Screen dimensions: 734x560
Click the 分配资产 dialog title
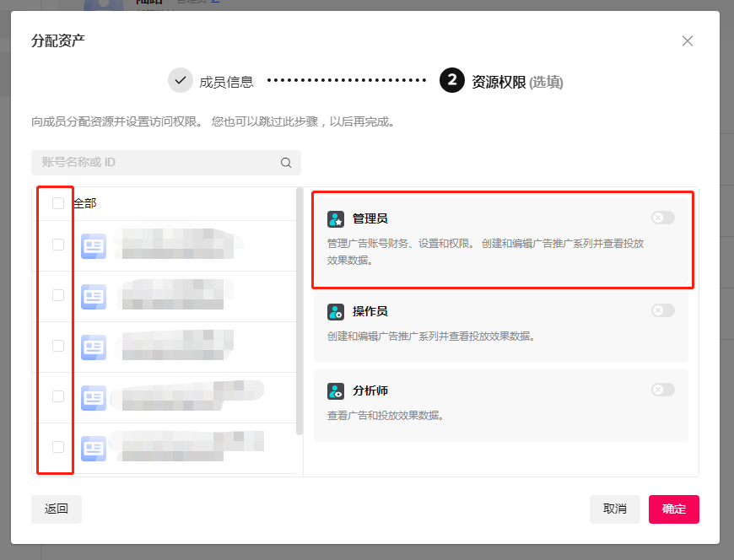click(x=58, y=40)
